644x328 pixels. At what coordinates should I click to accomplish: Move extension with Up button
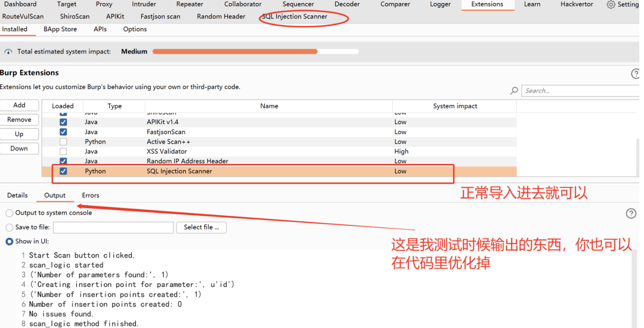(19, 134)
